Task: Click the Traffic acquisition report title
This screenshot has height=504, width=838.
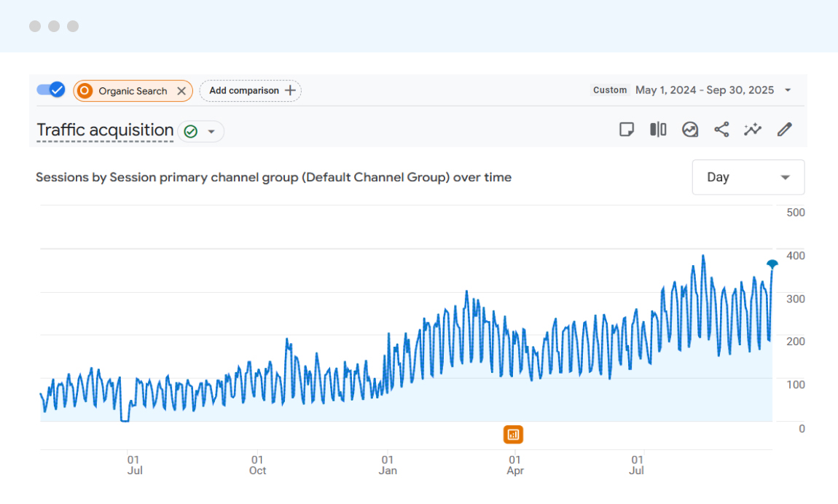Action: pos(104,130)
